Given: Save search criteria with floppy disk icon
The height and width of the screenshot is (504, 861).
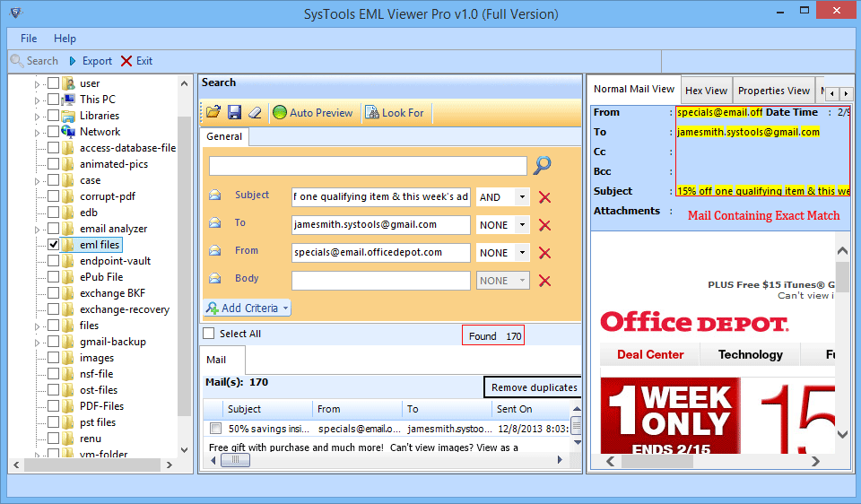Looking at the screenshot, I should (234, 113).
